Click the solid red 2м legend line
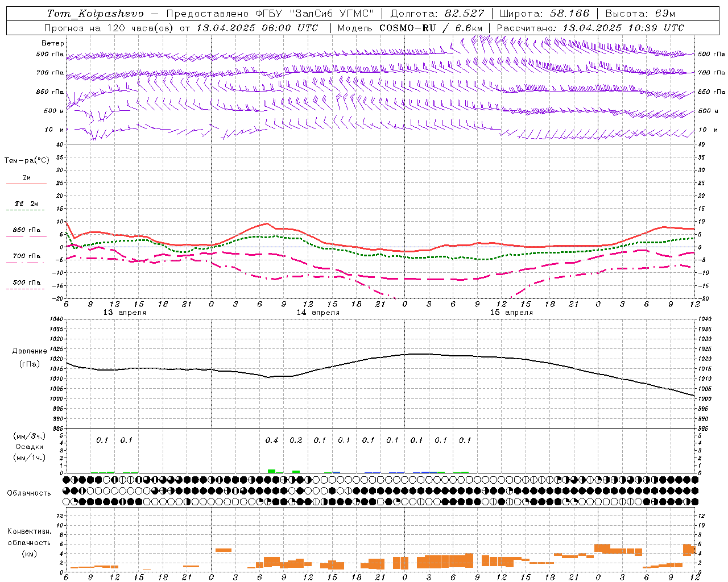728x582 pixels. (26, 184)
